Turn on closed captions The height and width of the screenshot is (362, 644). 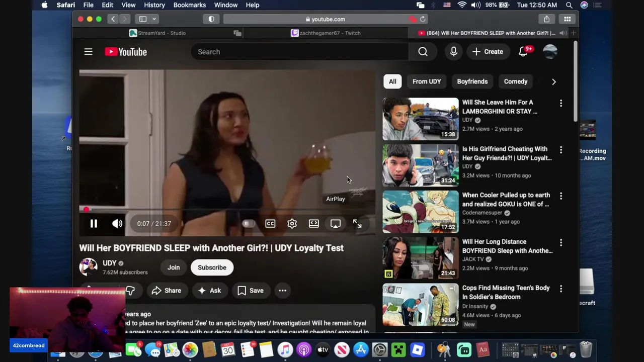tap(270, 224)
